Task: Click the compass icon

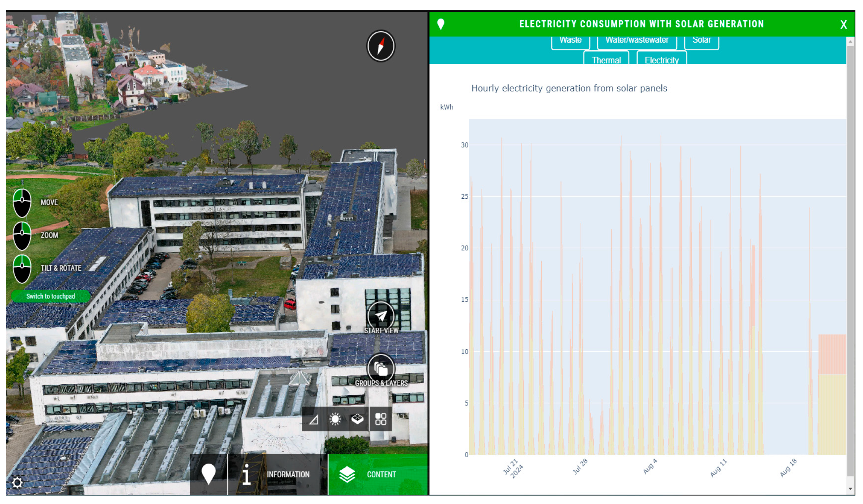Action: click(380, 46)
